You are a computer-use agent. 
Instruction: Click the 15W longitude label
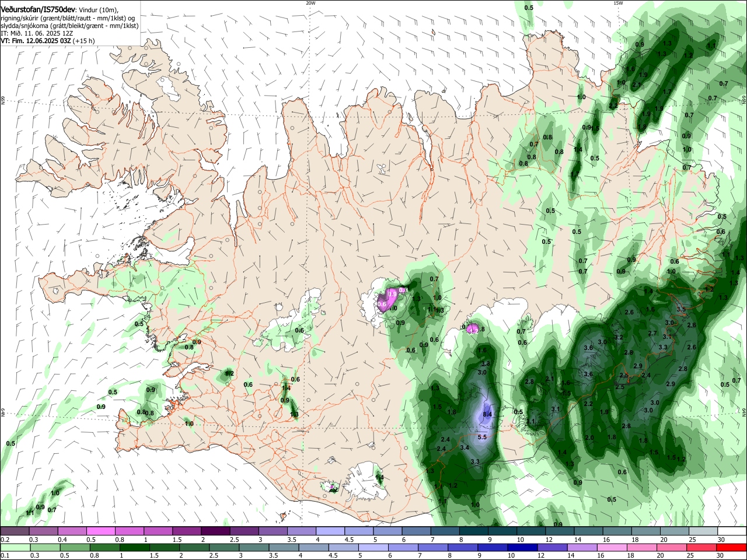pyautogui.click(x=618, y=3)
